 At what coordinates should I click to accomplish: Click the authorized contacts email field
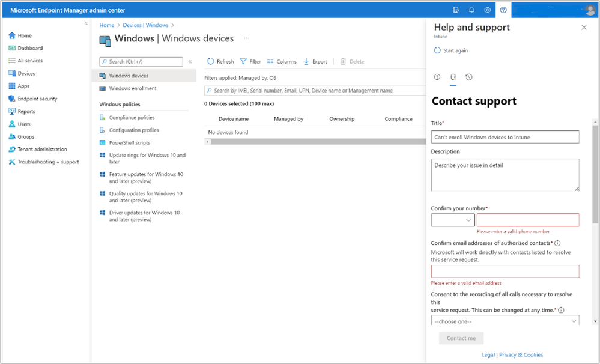[x=505, y=271]
